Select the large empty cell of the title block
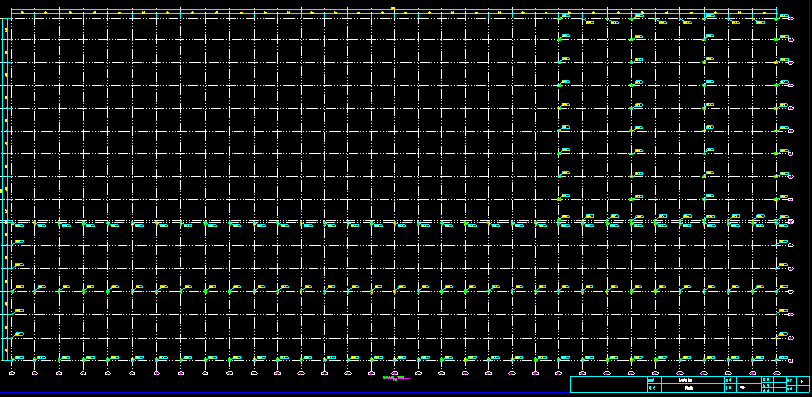Viewport: 812px width, 397px height. (609, 384)
